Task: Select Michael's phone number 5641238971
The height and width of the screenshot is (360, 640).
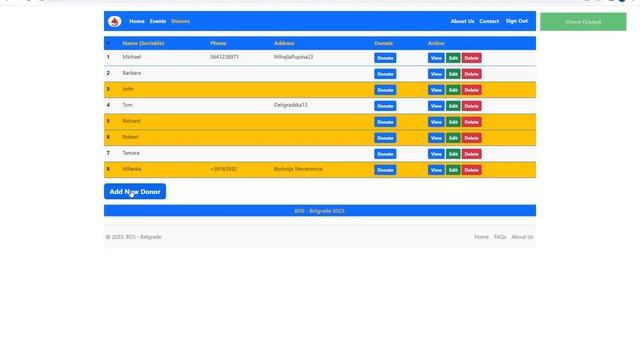Action: pyautogui.click(x=224, y=57)
